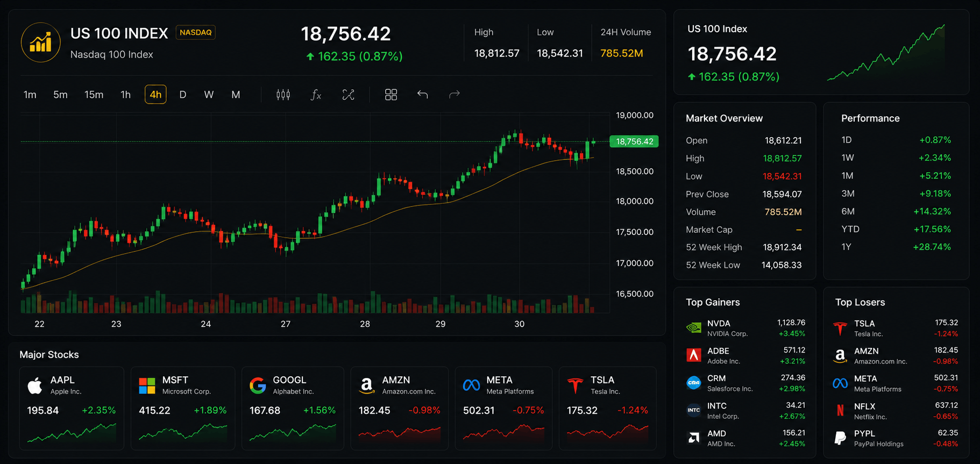Viewport: 980px width, 464px height.
Task: Select the active 4h timeframe
Action: (155, 95)
